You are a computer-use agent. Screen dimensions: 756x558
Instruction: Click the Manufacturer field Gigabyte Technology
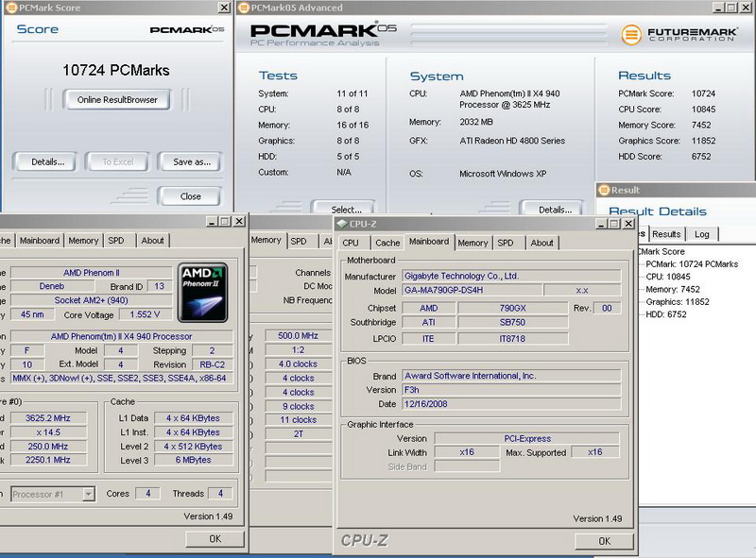(511, 276)
